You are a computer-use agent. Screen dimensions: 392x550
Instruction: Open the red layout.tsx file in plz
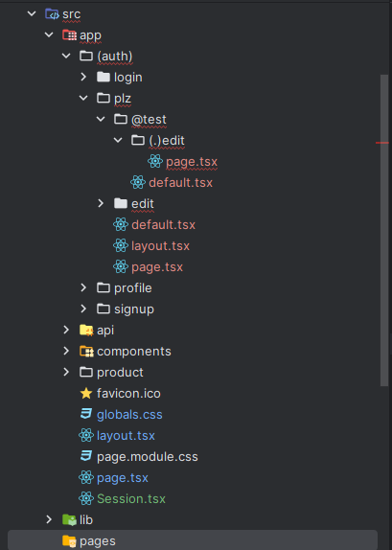click(x=160, y=246)
